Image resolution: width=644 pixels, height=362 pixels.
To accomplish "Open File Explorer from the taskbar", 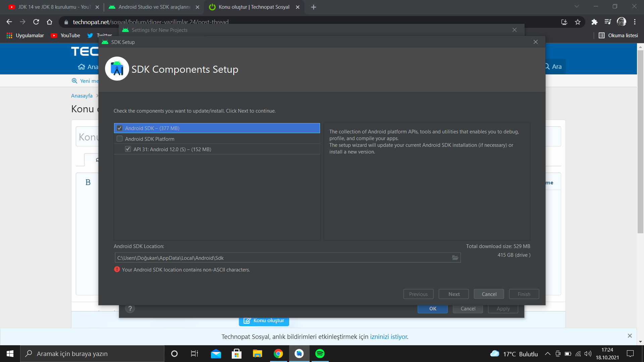I will pos(257,354).
